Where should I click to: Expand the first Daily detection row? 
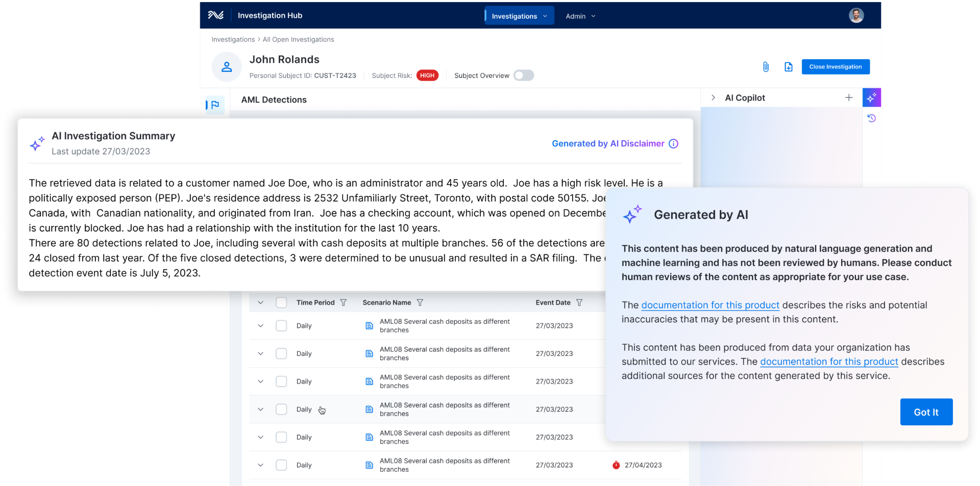coord(260,326)
